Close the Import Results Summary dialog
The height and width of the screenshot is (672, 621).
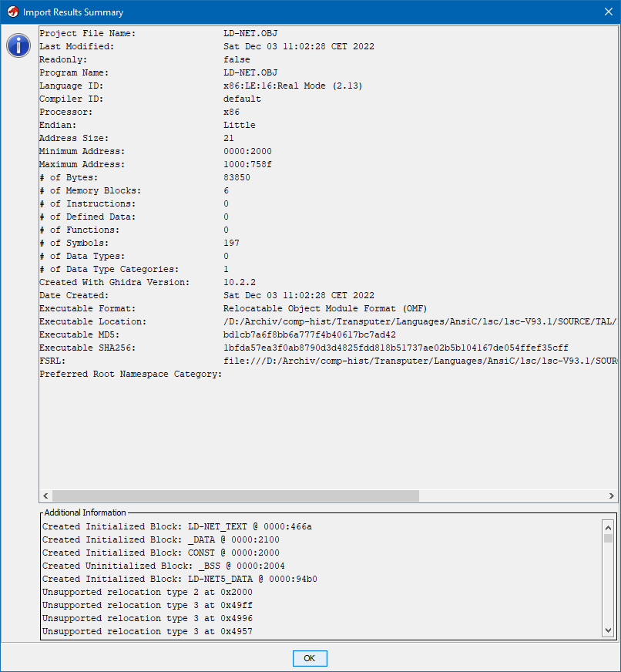point(608,12)
